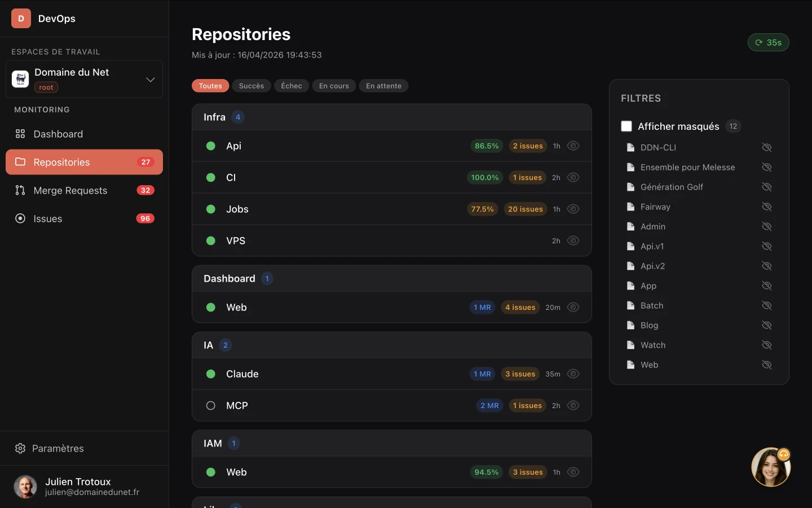
Task: Click the 35s auto-refresh button
Action: pyautogui.click(x=768, y=42)
